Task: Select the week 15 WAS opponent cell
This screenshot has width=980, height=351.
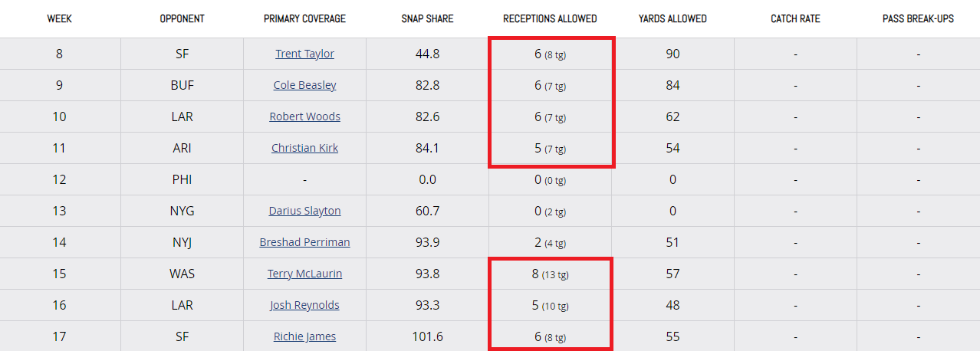Action: pyautogui.click(x=182, y=274)
